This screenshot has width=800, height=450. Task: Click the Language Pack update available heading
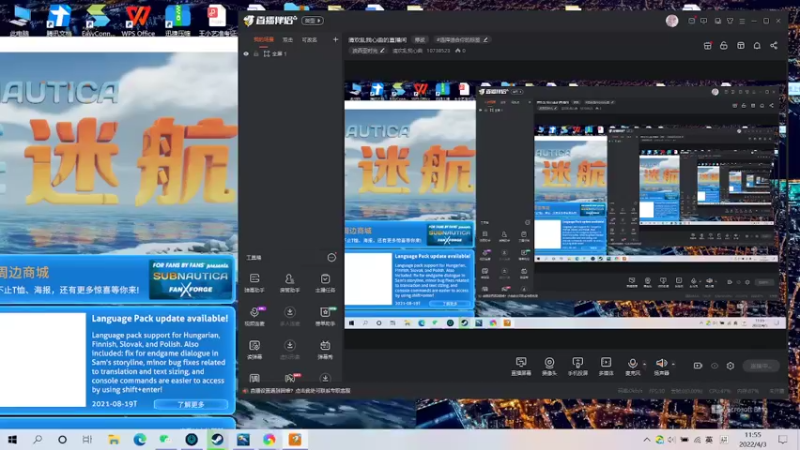click(x=160, y=318)
